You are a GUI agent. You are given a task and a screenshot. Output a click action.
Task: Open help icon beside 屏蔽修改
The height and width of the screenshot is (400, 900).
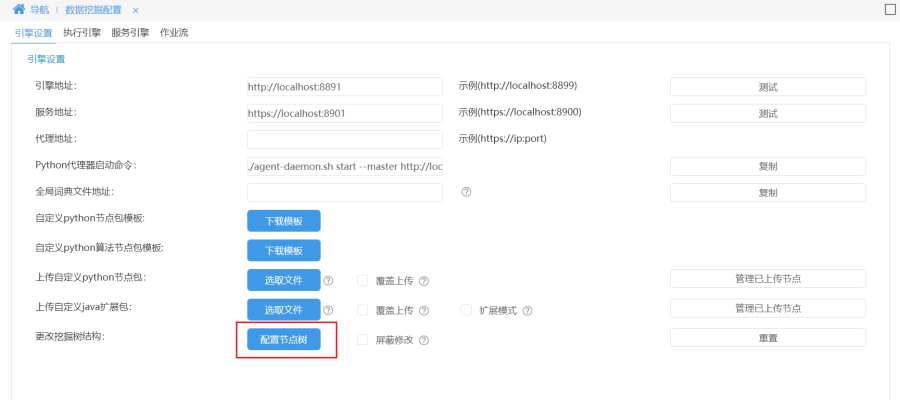[x=424, y=340]
